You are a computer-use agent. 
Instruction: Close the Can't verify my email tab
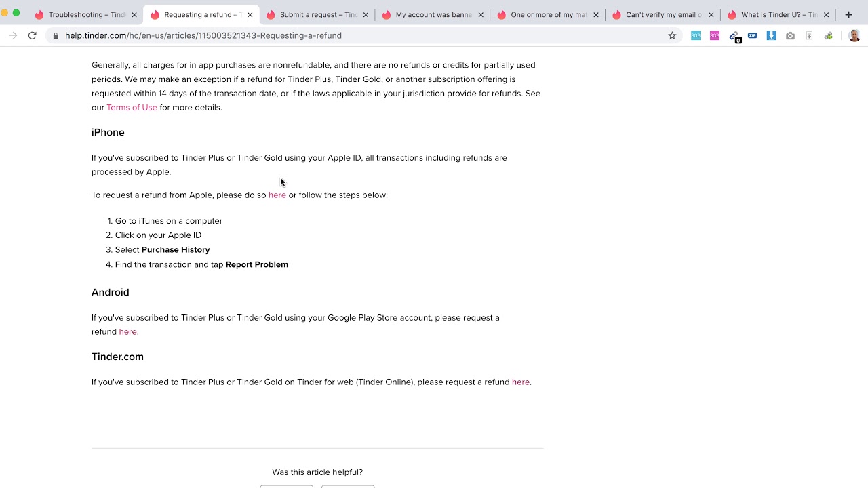(x=711, y=14)
